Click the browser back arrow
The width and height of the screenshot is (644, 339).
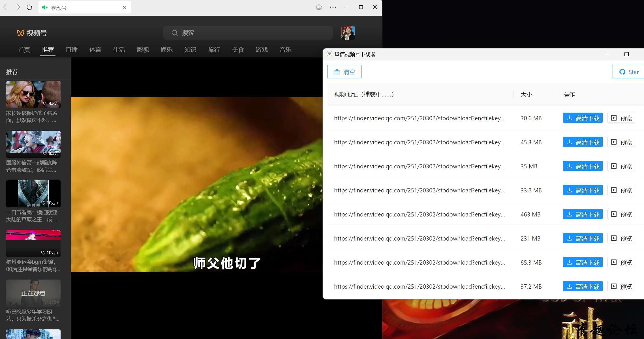pyautogui.click(x=5, y=7)
